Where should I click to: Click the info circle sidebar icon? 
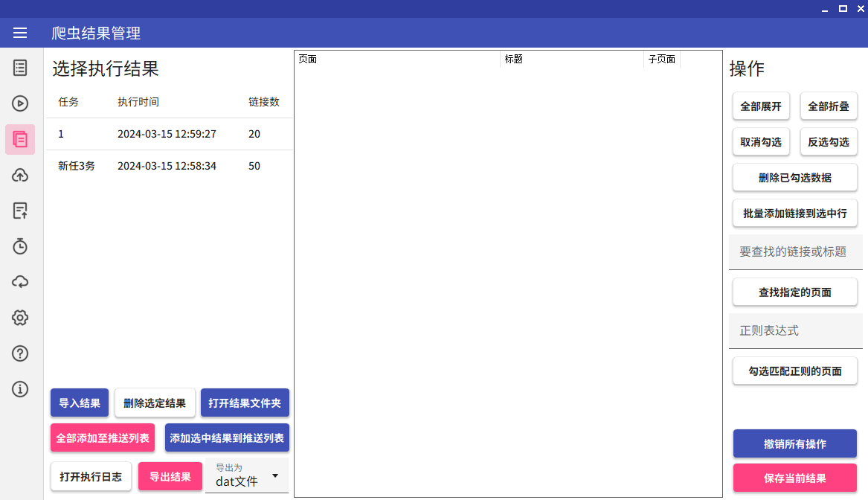click(x=20, y=389)
